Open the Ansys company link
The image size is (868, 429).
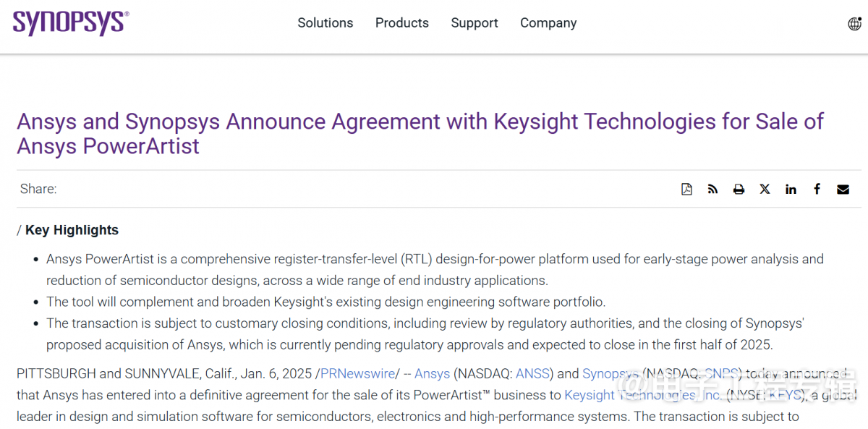click(x=432, y=374)
